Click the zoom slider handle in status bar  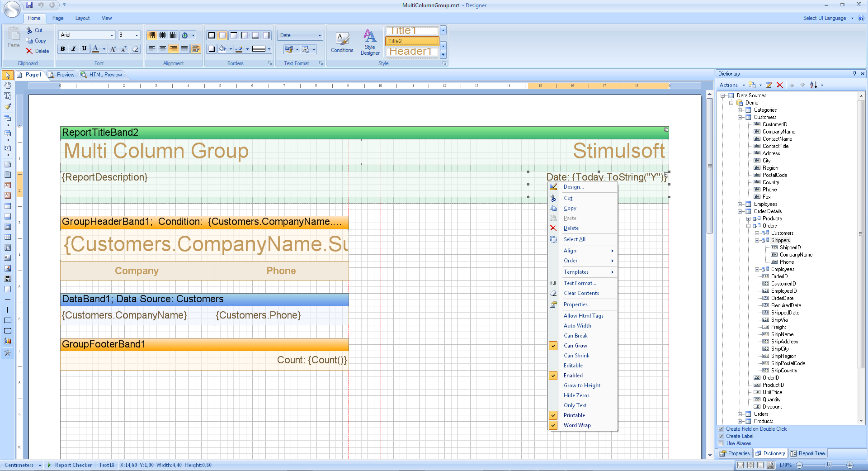(829, 465)
